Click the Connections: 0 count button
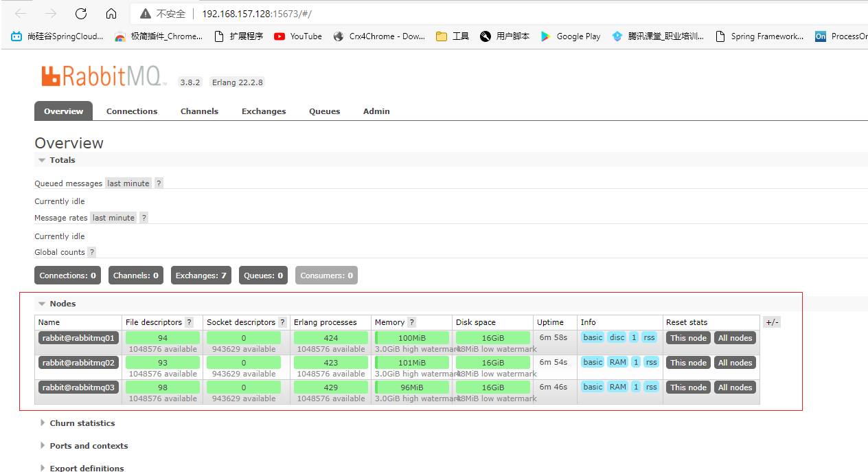This screenshot has height=472, width=868. (x=67, y=276)
